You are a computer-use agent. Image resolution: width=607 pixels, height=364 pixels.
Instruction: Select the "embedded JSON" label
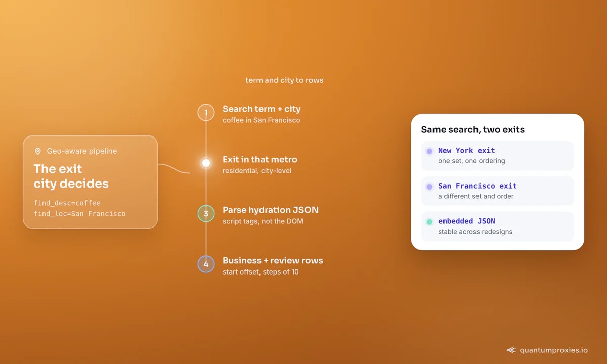click(x=466, y=221)
